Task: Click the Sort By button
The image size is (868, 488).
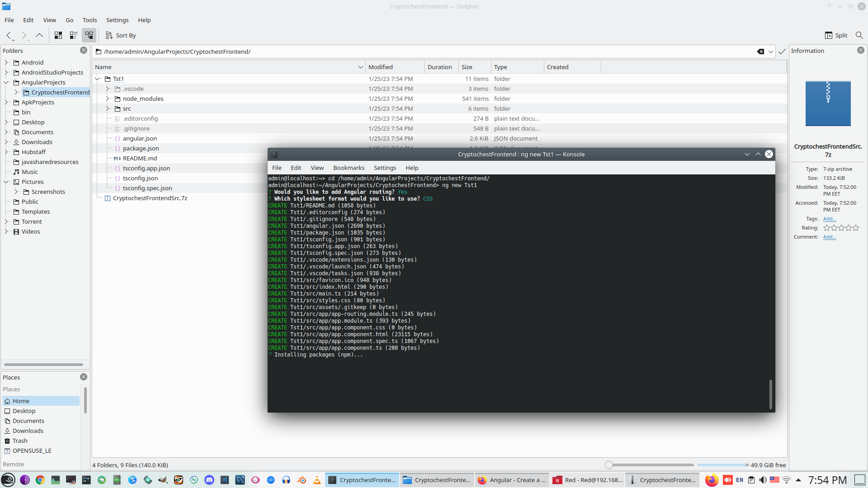Action: click(x=121, y=35)
